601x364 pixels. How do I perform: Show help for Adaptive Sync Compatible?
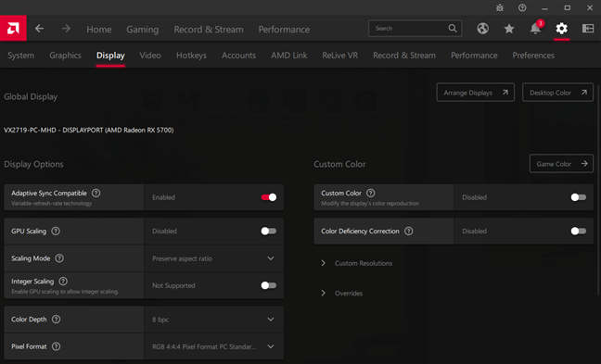(96, 193)
